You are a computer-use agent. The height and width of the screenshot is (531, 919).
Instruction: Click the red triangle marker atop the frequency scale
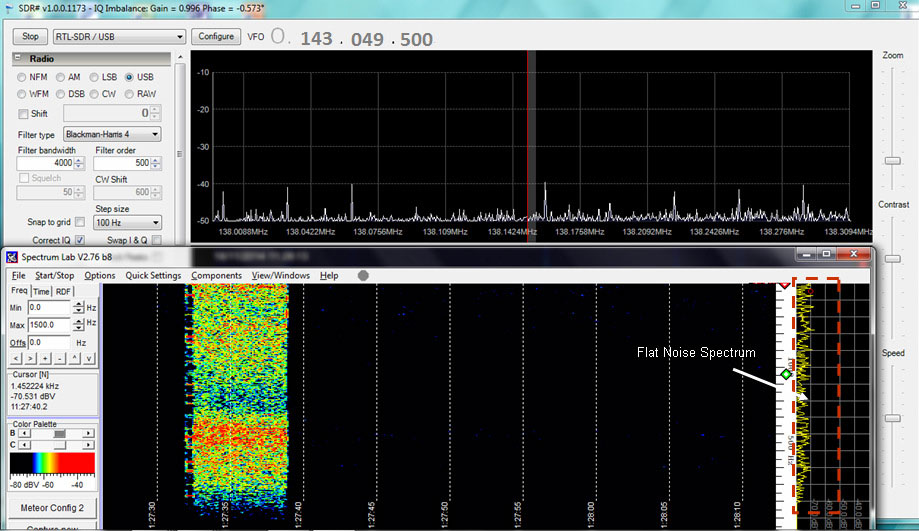coord(785,287)
